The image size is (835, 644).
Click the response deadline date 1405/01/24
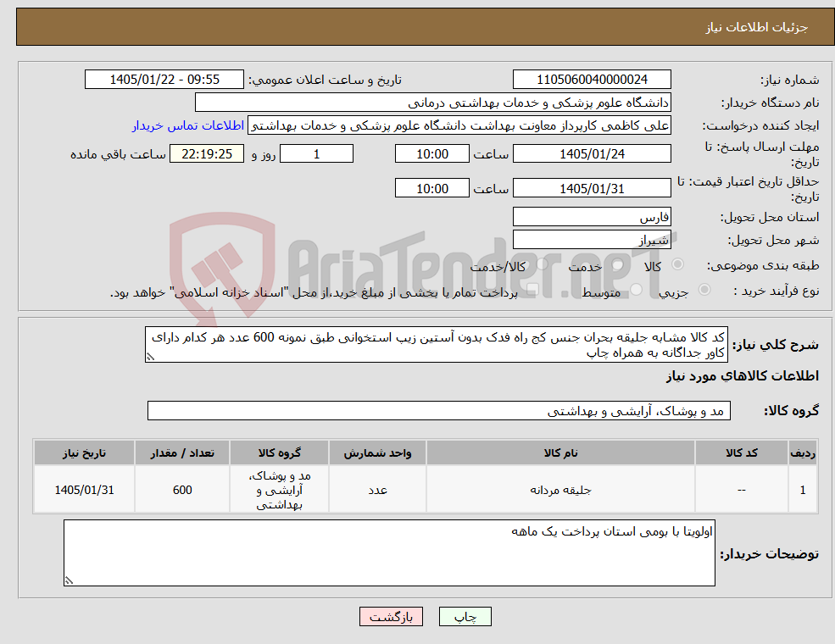point(592,154)
